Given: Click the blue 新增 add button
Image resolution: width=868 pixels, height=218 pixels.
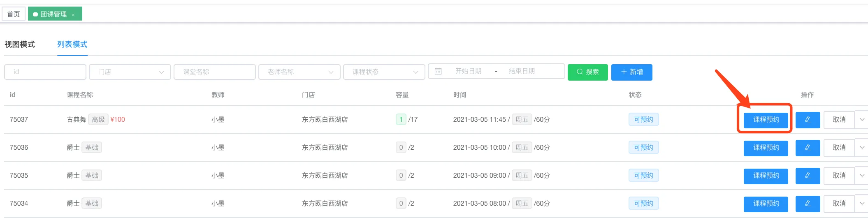Looking at the screenshot, I should (x=631, y=72).
